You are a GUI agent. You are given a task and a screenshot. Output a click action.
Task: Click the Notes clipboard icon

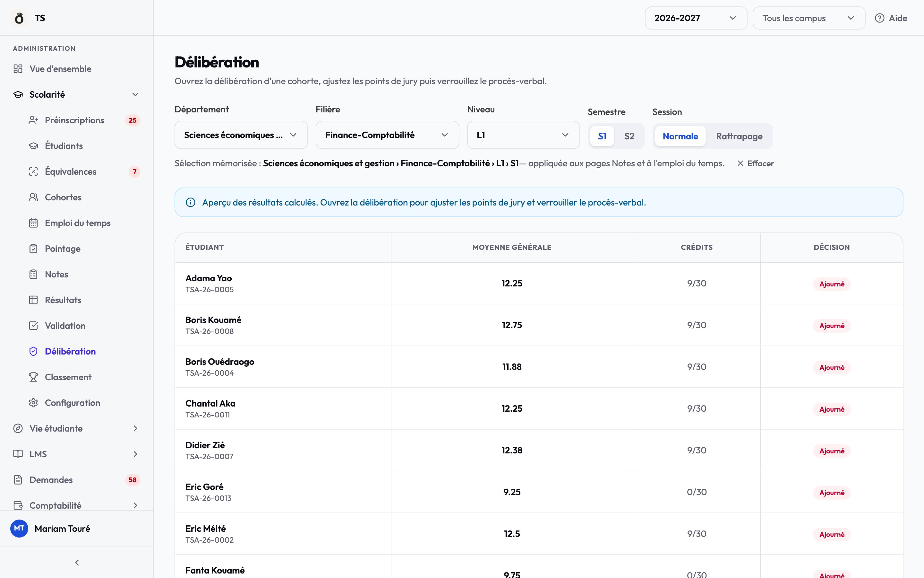pos(33,275)
